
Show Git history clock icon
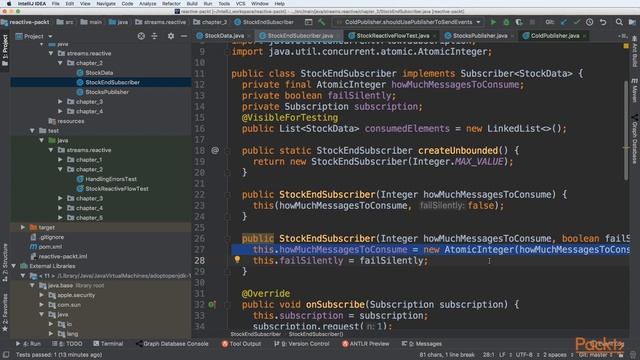pos(589,22)
